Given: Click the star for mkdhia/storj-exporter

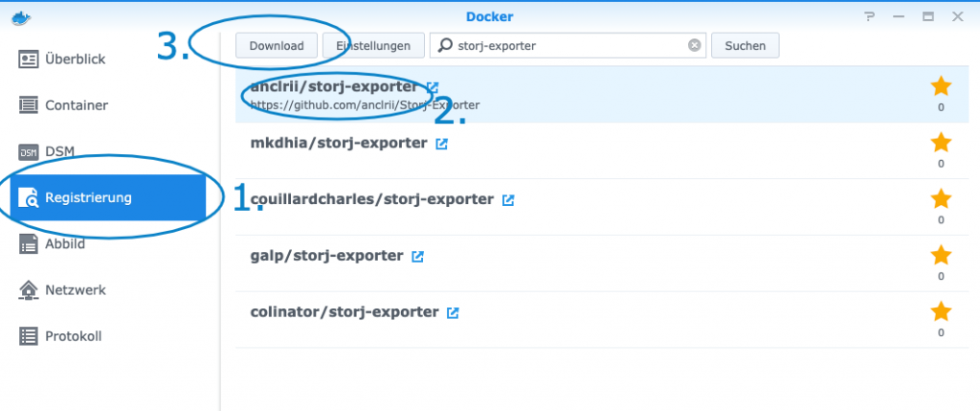Looking at the screenshot, I should coord(941,144).
